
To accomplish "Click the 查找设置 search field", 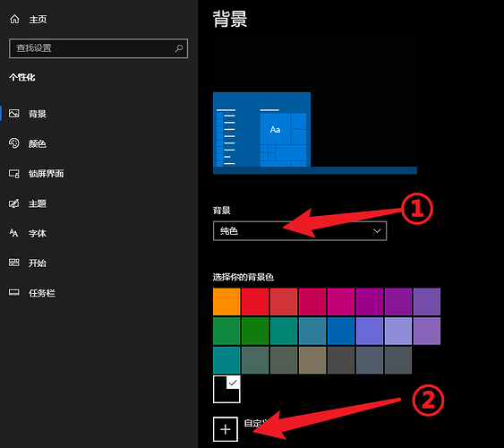I will (x=98, y=48).
